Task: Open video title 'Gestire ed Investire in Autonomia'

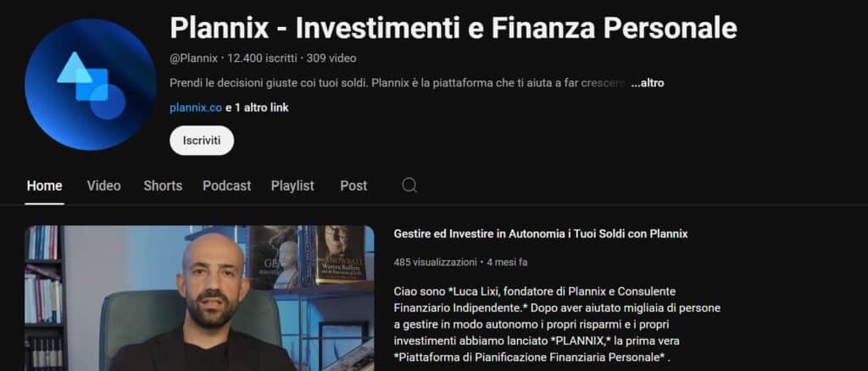Action: click(540, 234)
